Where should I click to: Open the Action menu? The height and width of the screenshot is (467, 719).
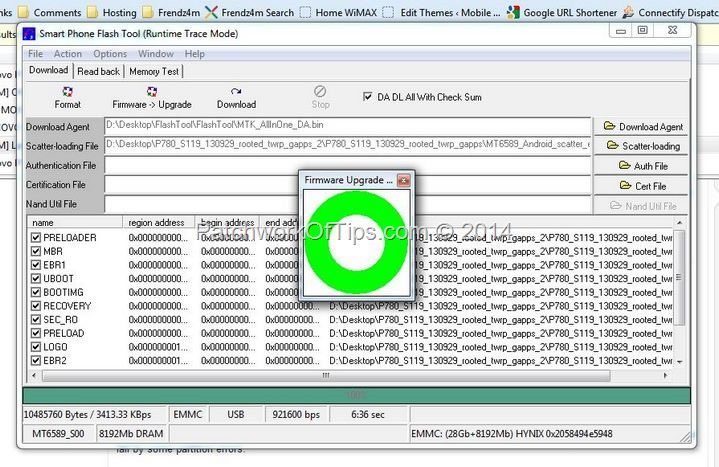(x=67, y=54)
